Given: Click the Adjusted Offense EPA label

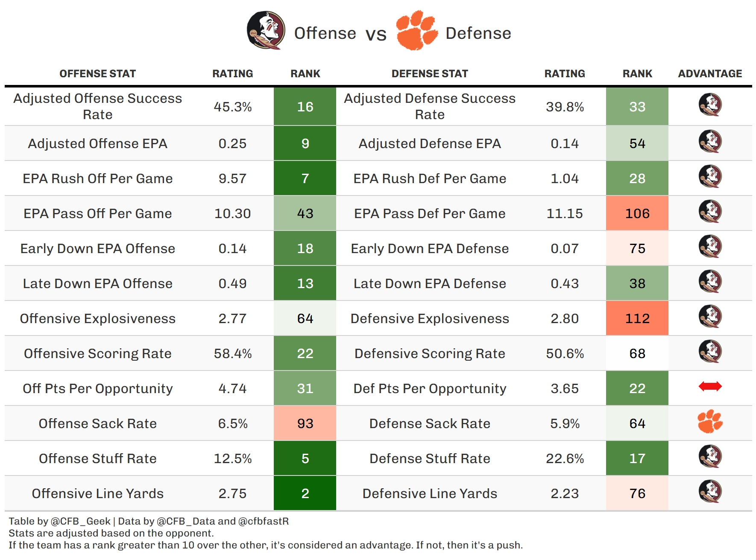Looking at the screenshot, I should tap(97, 144).
